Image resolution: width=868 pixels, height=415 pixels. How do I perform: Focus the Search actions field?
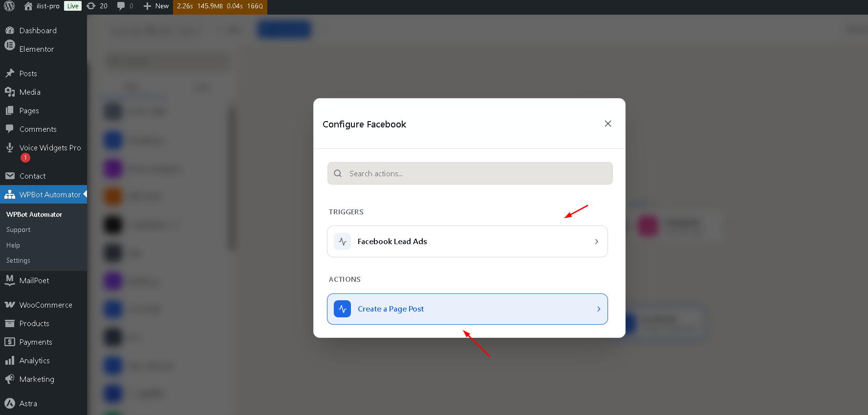pos(469,173)
